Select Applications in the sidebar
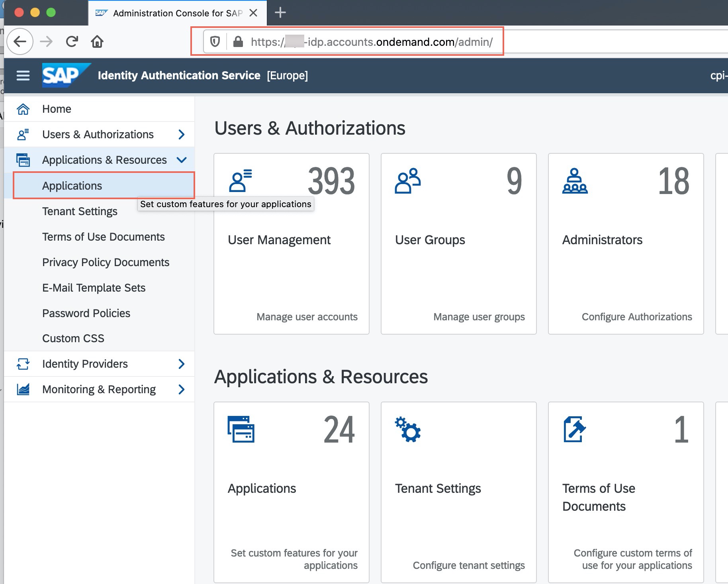This screenshot has height=584, width=728. [72, 186]
